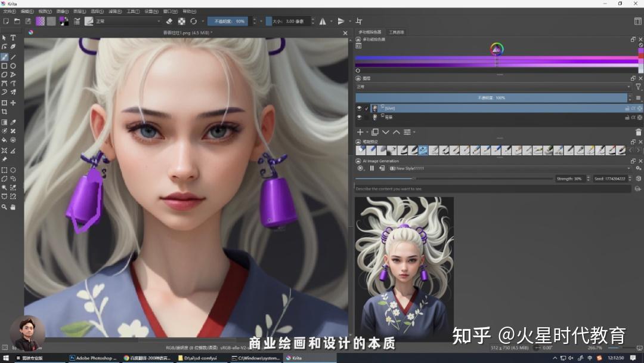The width and height of the screenshot is (644, 363).
Task: Hide the [Live] layer
Action: (359, 108)
